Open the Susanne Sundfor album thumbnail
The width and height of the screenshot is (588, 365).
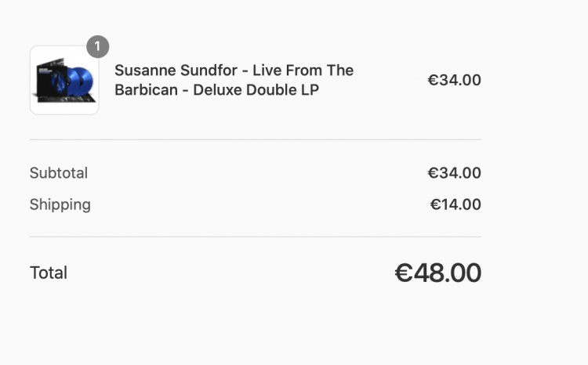64,81
